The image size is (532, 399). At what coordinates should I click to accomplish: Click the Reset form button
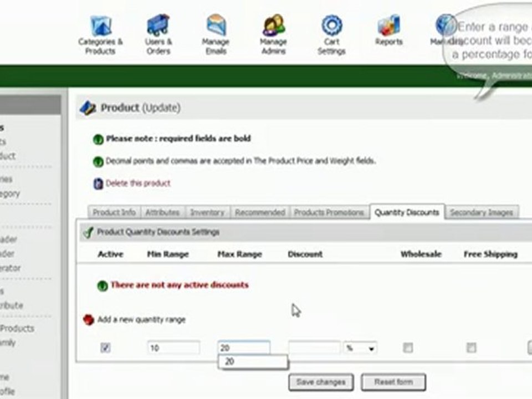point(393,382)
